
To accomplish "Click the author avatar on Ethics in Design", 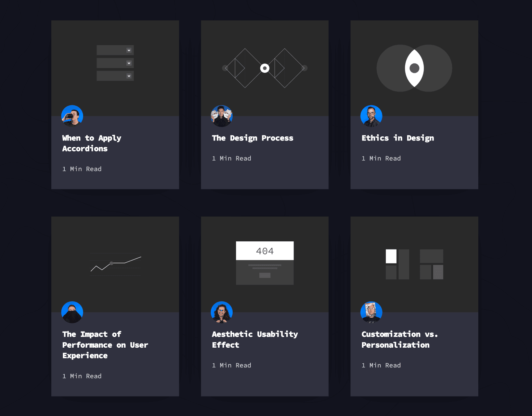I will [371, 116].
